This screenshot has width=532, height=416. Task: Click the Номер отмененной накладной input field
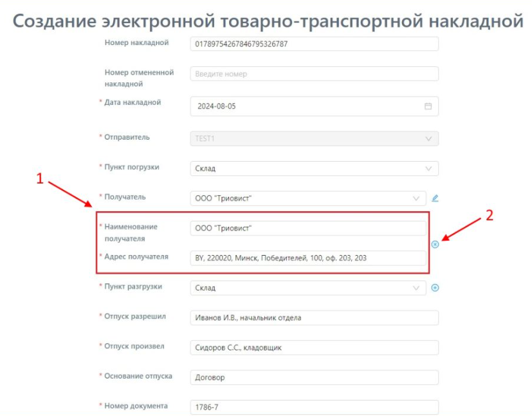[314, 74]
